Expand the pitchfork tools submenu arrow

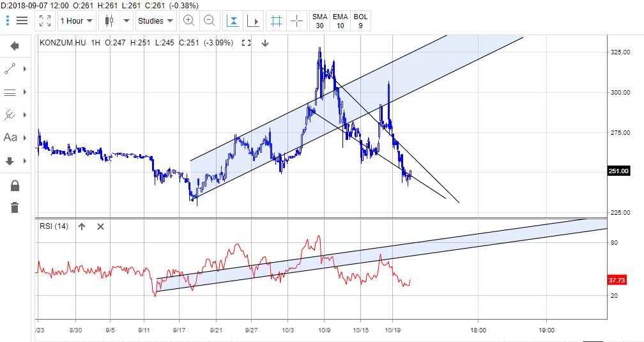pyautogui.click(x=25, y=115)
